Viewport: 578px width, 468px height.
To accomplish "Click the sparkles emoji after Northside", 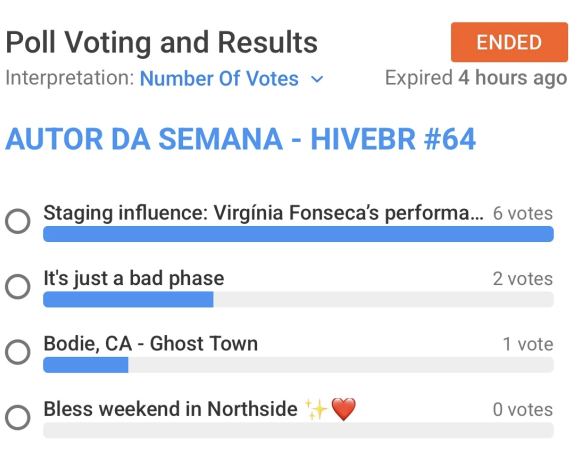I will 316,409.
